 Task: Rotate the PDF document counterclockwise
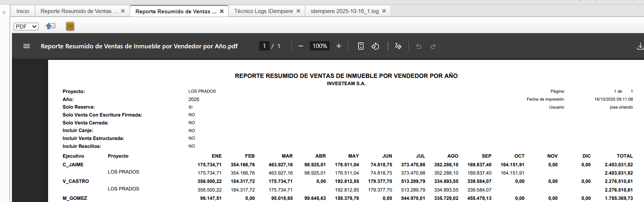(x=375, y=46)
